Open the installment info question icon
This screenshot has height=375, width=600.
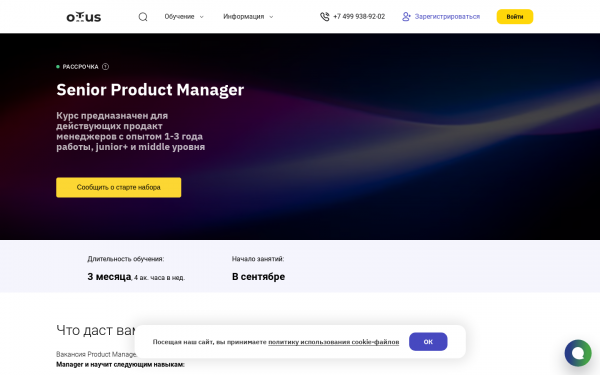(x=106, y=67)
